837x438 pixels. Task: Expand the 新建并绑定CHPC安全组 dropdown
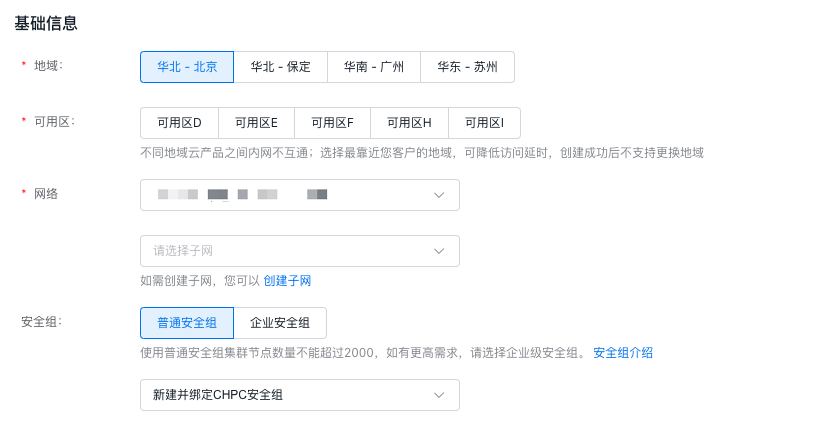[x=290, y=395]
